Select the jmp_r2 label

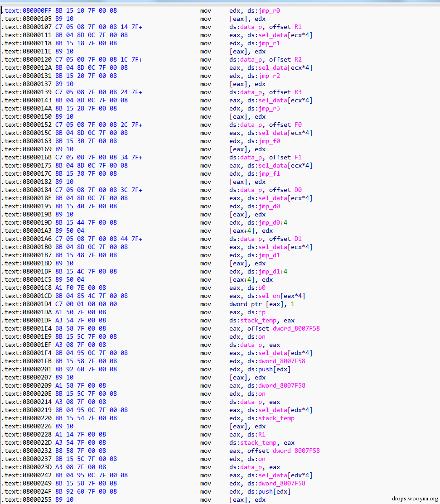pyautogui.click(x=269, y=76)
